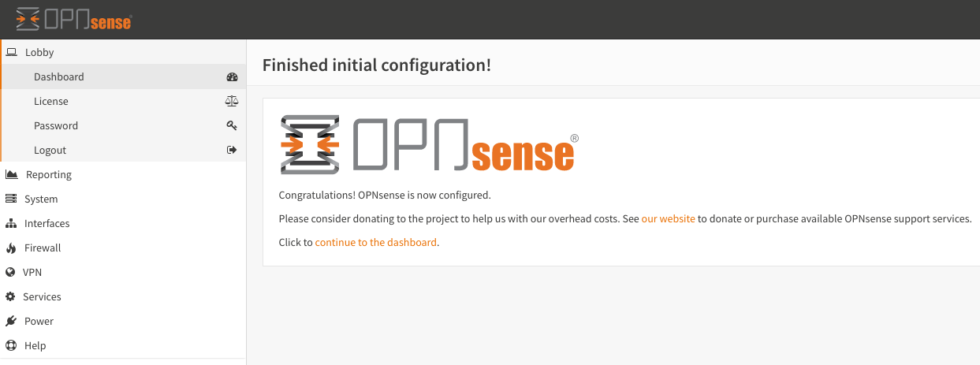
Task: Click the Services gear icon
Action: pyautogui.click(x=10, y=296)
